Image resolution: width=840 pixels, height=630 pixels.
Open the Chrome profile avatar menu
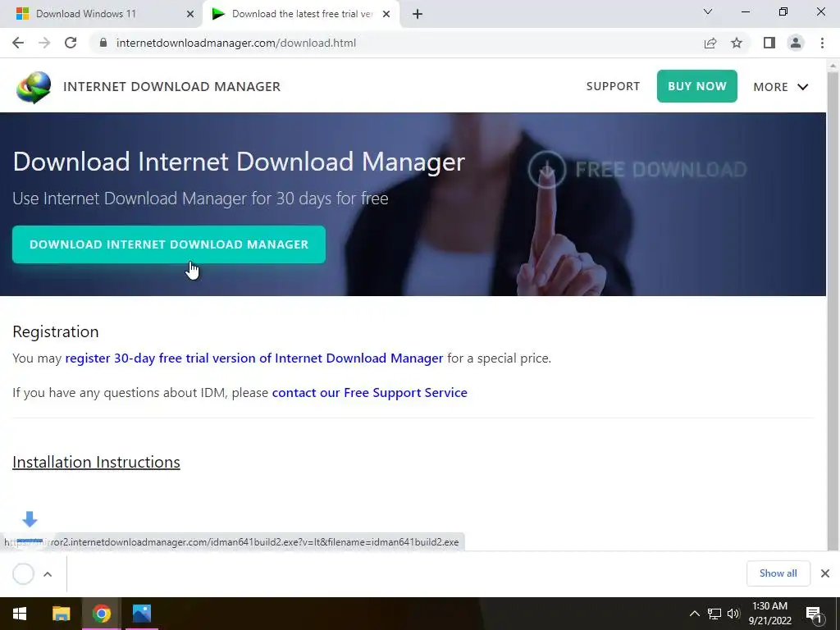click(x=796, y=43)
